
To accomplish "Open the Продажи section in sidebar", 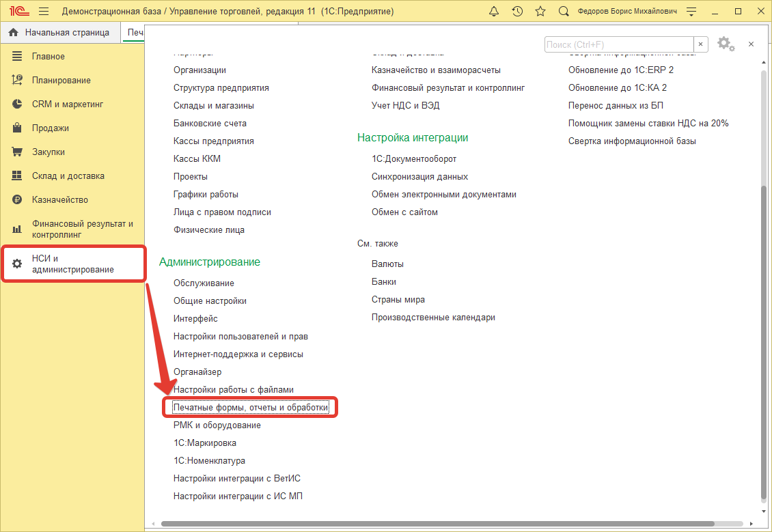I will (50, 128).
